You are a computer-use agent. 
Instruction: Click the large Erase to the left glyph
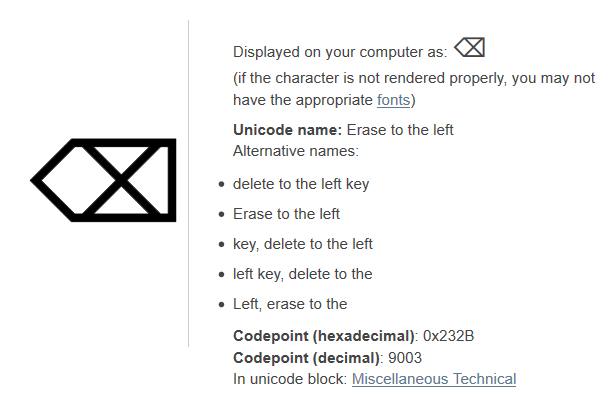point(103,180)
